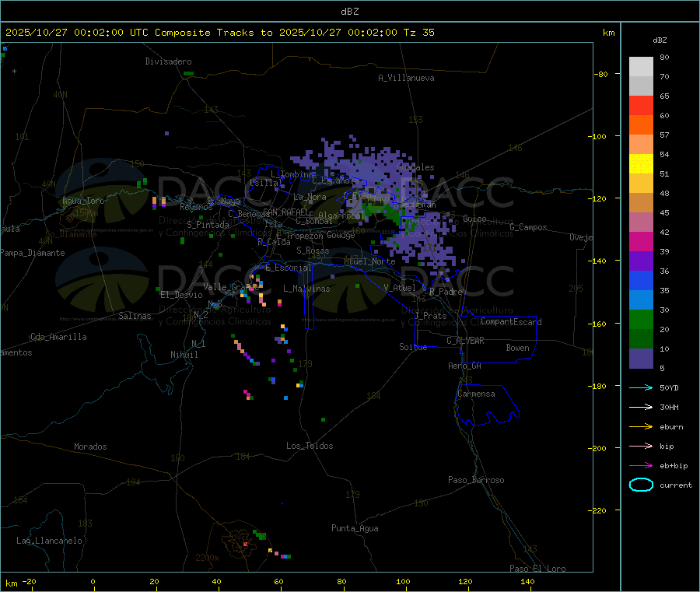
Task: Click the A_Villanueva map label
Action: tap(406, 78)
